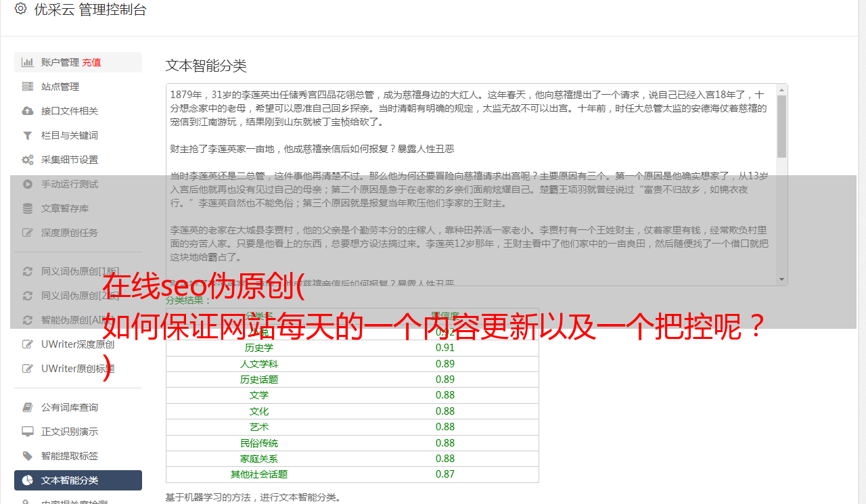This screenshot has height=504, width=866.
Task: Click the book icon for 公有词库查询
Action: 28,407
